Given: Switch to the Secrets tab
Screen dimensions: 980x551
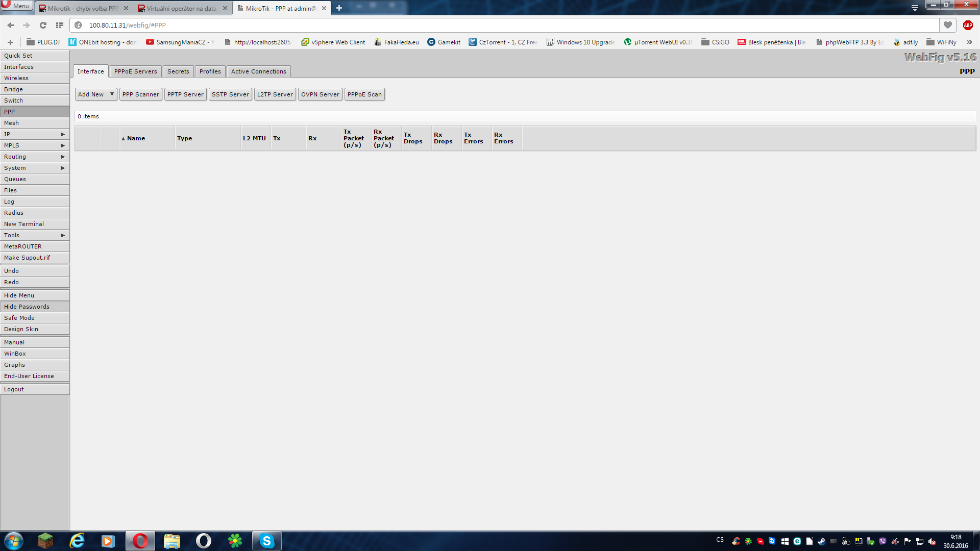Looking at the screenshot, I should click(178, 71).
